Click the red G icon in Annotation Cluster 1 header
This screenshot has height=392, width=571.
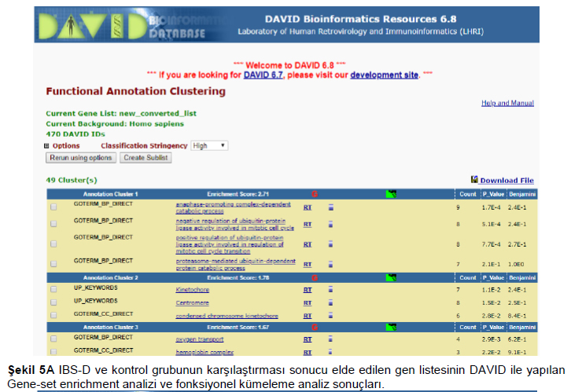pyautogui.click(x=315, y=194)
